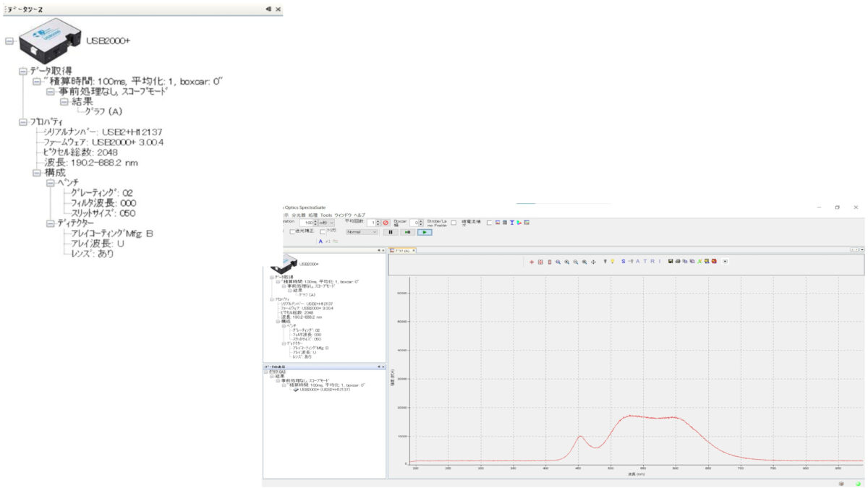This screenshot has height=488, width=868.
Task: Click the integration time input field
Action: point(308,223)
